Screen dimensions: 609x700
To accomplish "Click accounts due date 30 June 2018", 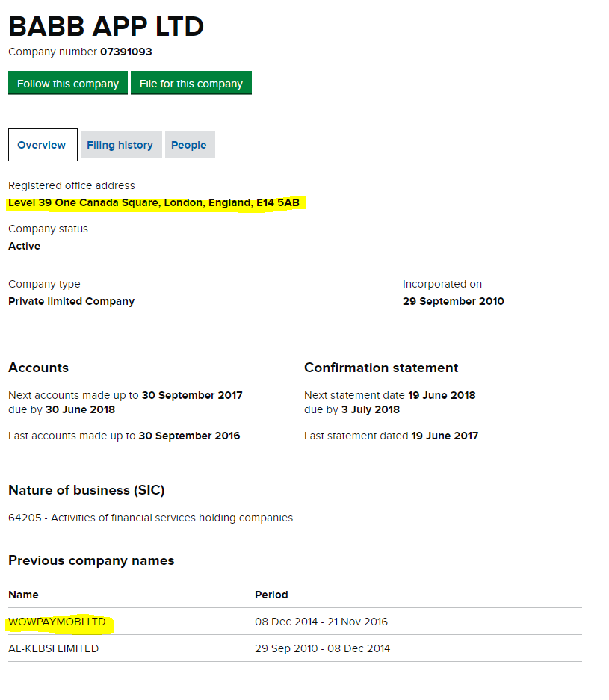I will [81, 409].
